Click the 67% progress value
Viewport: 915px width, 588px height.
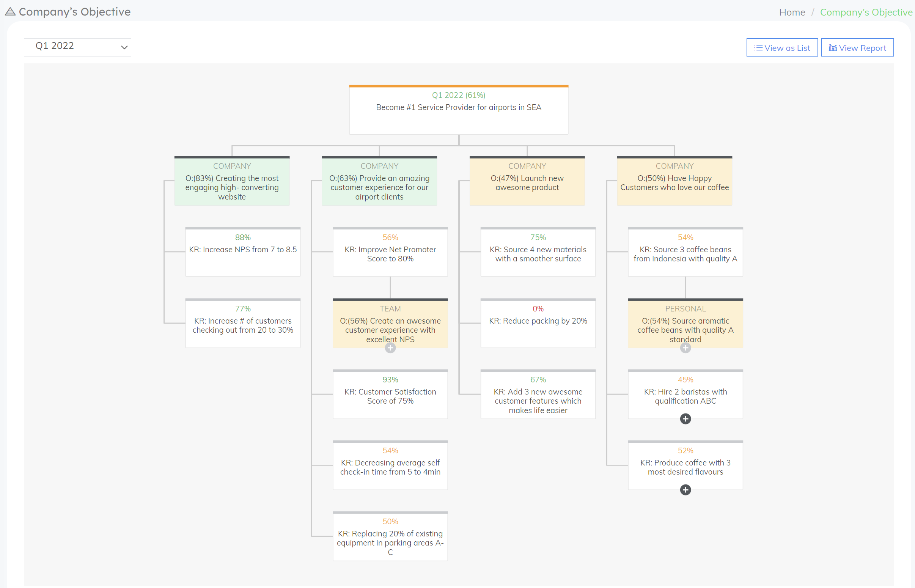click(x=538, y=380)
